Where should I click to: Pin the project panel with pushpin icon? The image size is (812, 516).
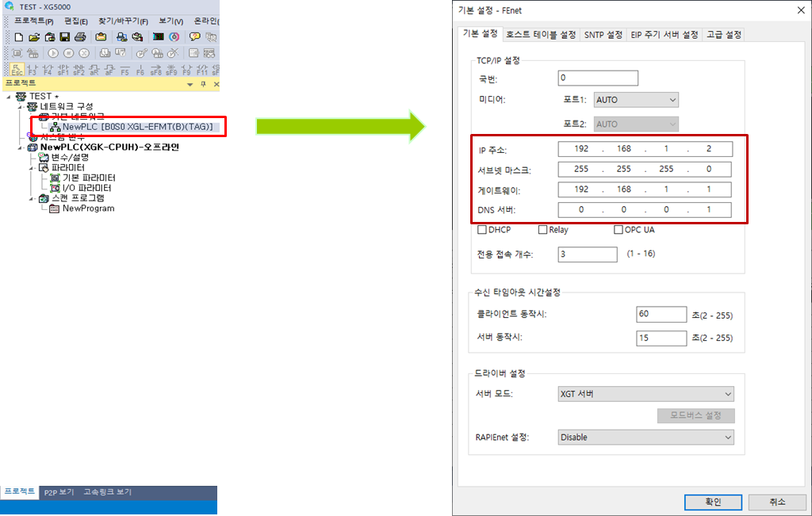[203, 84]
